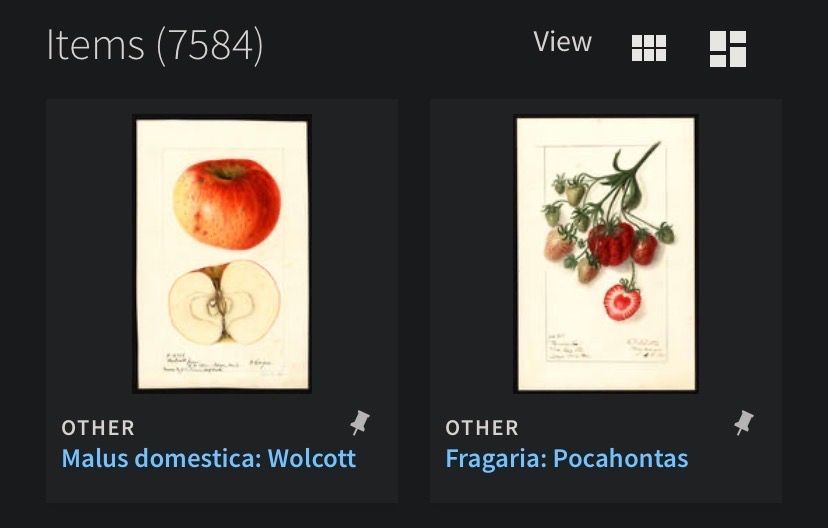Switch to the mosaic layout view
The image size is (828, 528).
click(728, 48)
